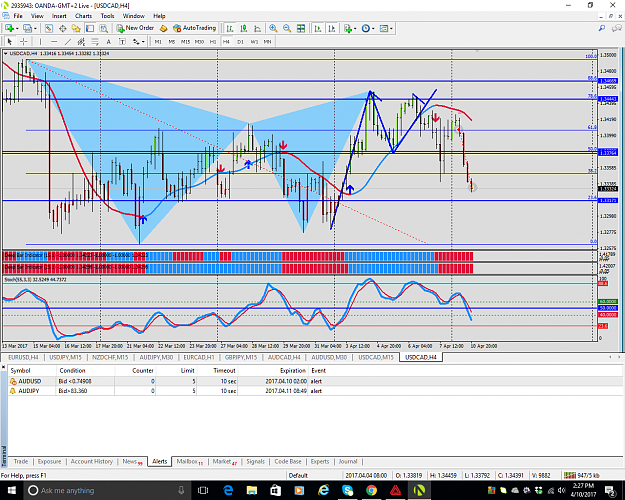
Task: Select the AUDJPY alert row
Action: pyautogui.click(x=315, y=391)
